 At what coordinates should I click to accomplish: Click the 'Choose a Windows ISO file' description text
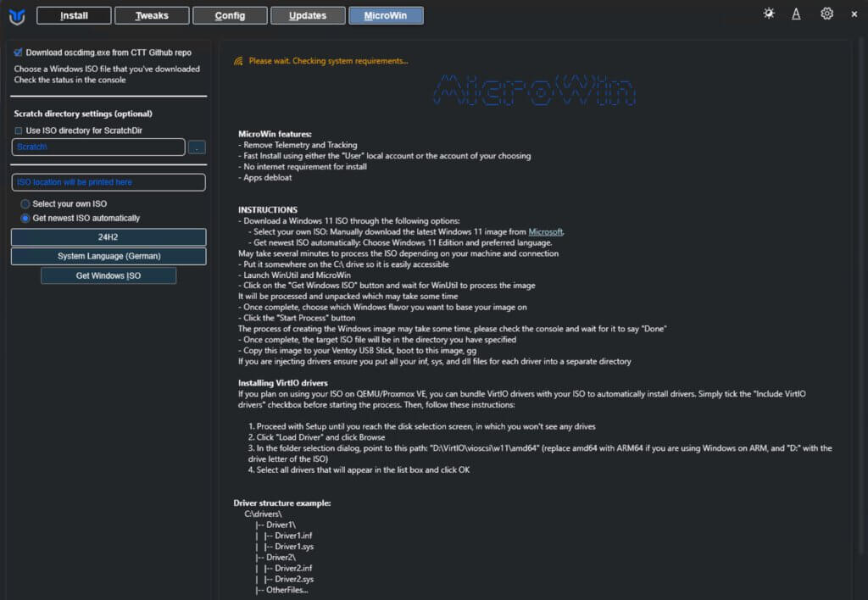coord(107,69)
